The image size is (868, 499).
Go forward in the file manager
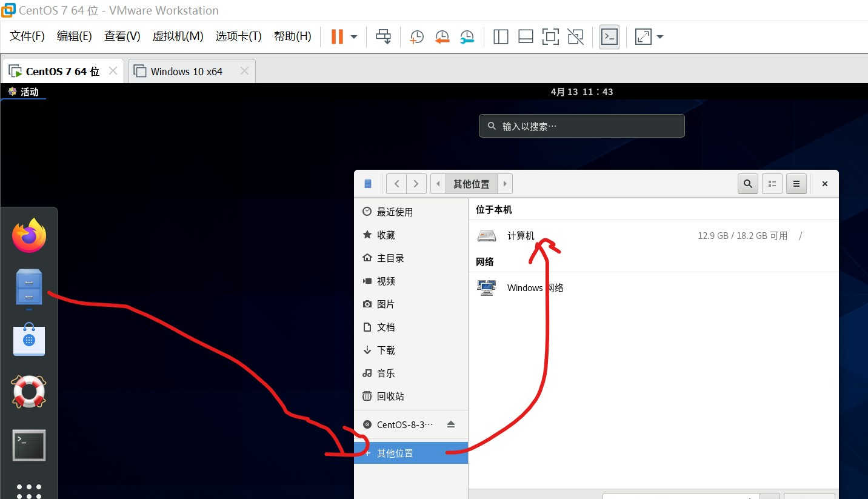(416, 184)
